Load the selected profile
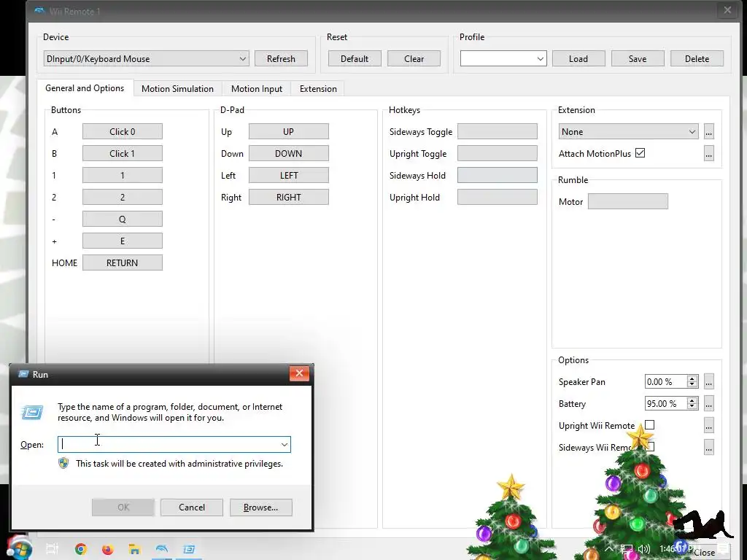The width and height of the screenshot is (747, 560). [578, 58]
